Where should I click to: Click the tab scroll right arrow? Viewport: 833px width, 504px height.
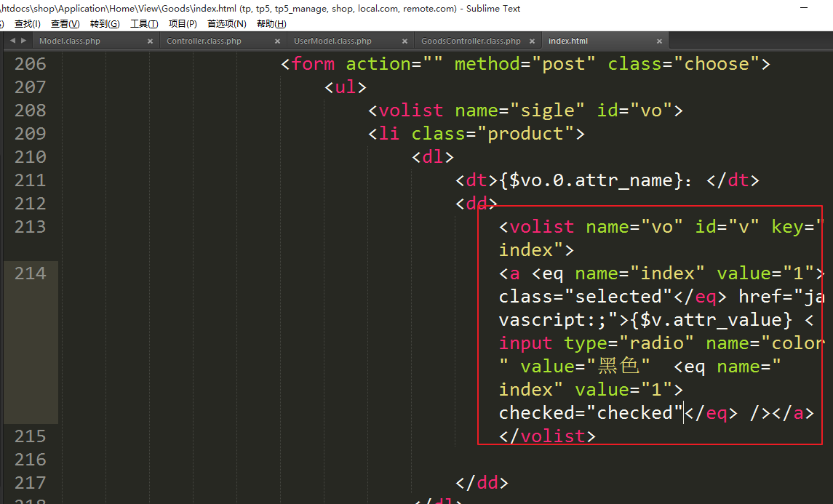pyautogui.click(x=24, y=41)
